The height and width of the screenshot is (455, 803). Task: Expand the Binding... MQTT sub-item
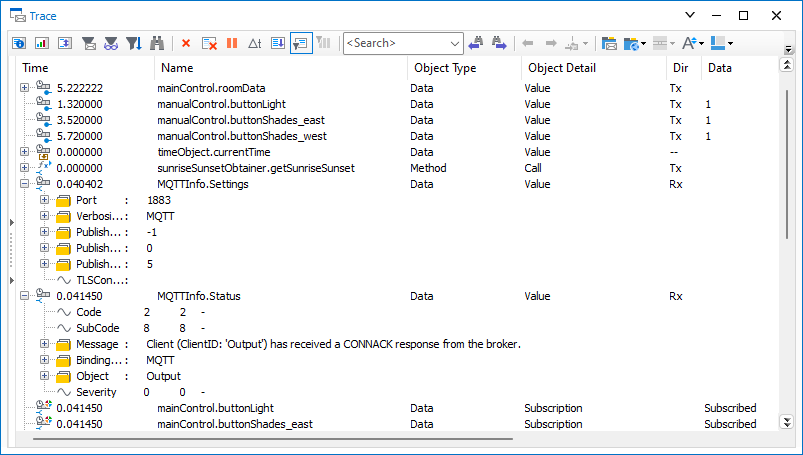pyautogui.click(x=45, y=360)
